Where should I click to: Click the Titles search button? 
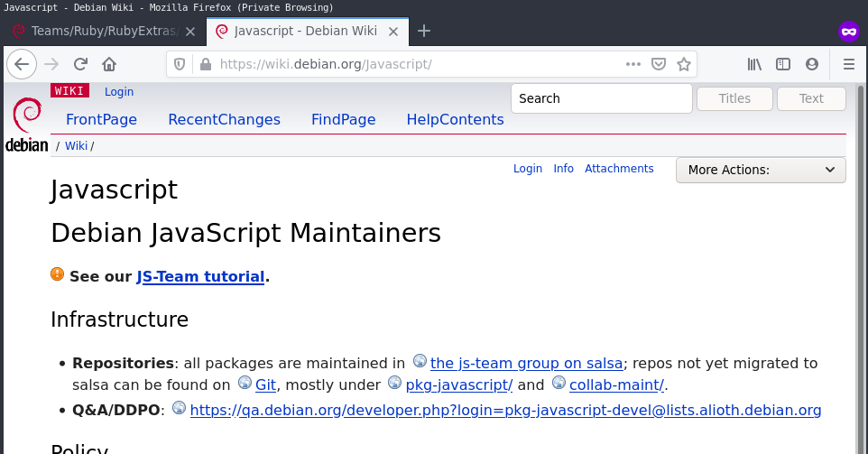(734, 98)
